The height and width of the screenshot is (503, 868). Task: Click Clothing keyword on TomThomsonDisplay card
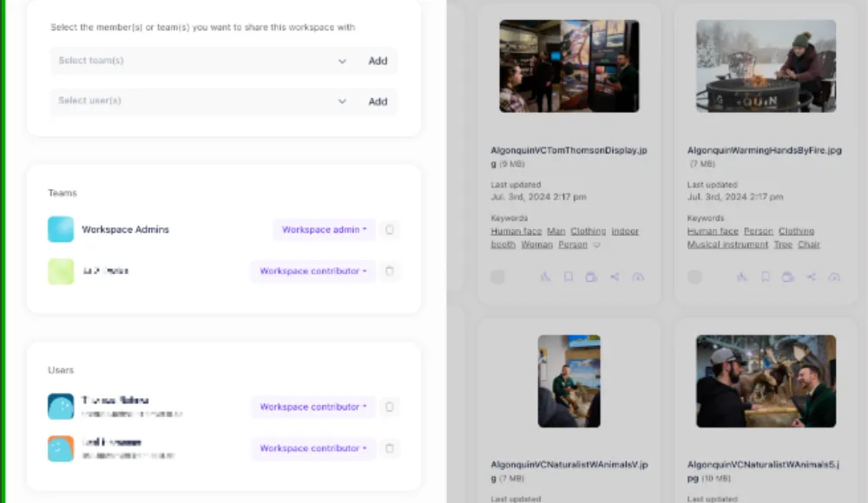point(588,231)
